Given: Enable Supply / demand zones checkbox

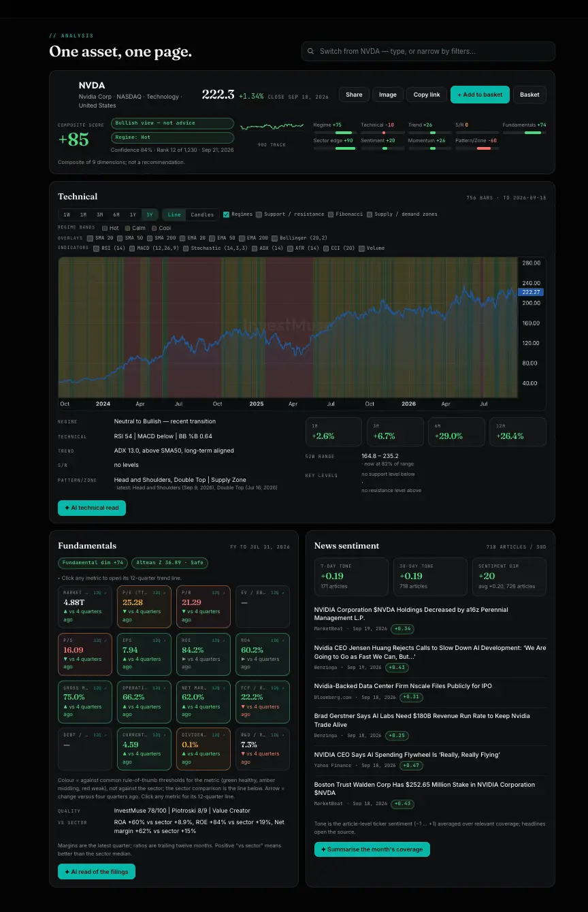Looking at the screenshot, I should tap(370, 214).
